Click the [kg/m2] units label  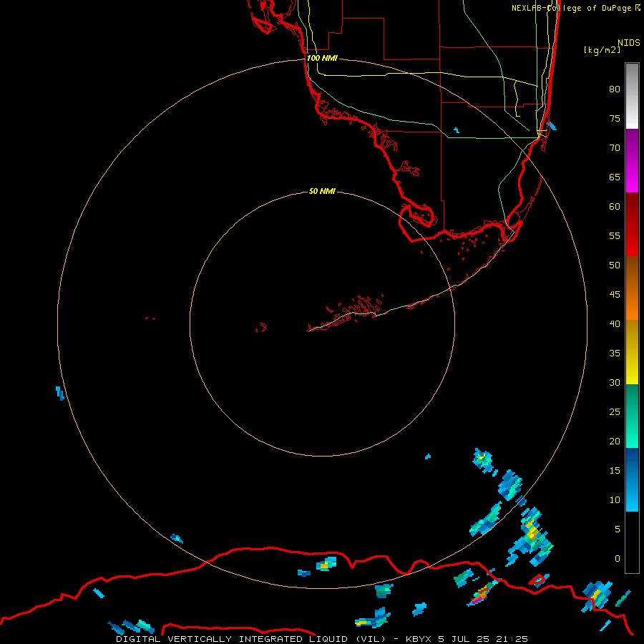click(x=602, y=50)
